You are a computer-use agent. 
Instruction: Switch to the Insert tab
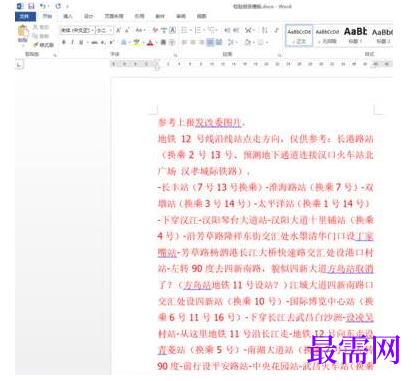click(68, 16)
